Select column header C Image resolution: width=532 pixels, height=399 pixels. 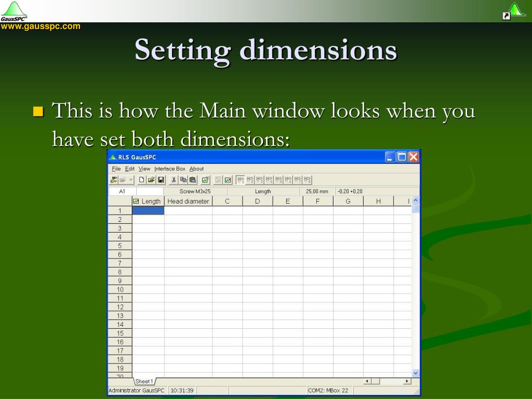228,201
